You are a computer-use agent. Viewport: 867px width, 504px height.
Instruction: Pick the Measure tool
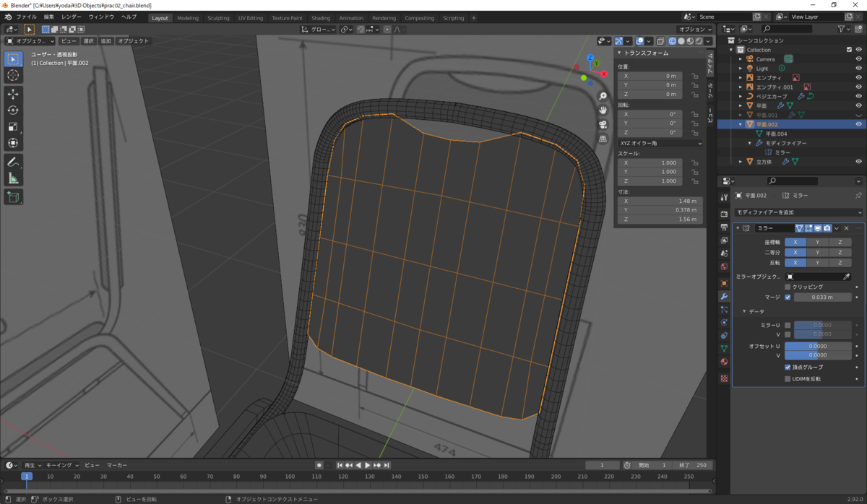tap(13, 178)
